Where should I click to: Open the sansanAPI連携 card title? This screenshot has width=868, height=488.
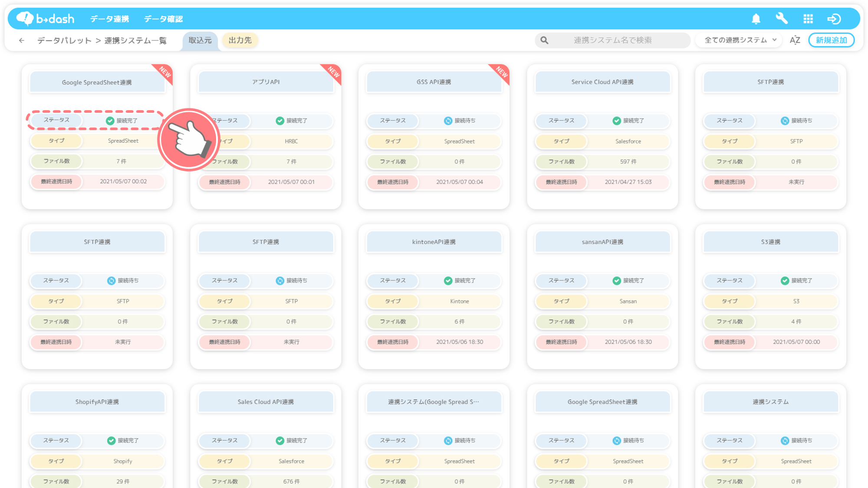click(602, 242)
